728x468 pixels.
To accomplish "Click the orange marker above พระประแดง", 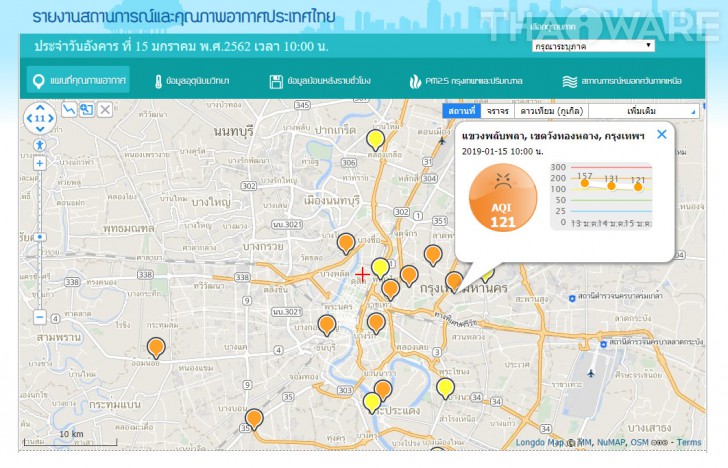I will (383, 389).
